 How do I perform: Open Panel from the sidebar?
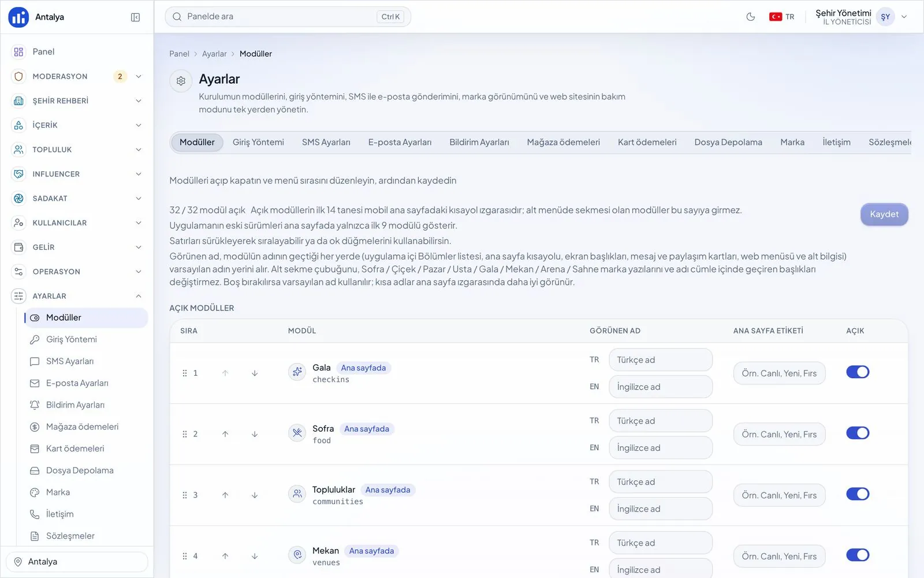tap(77, 52)
